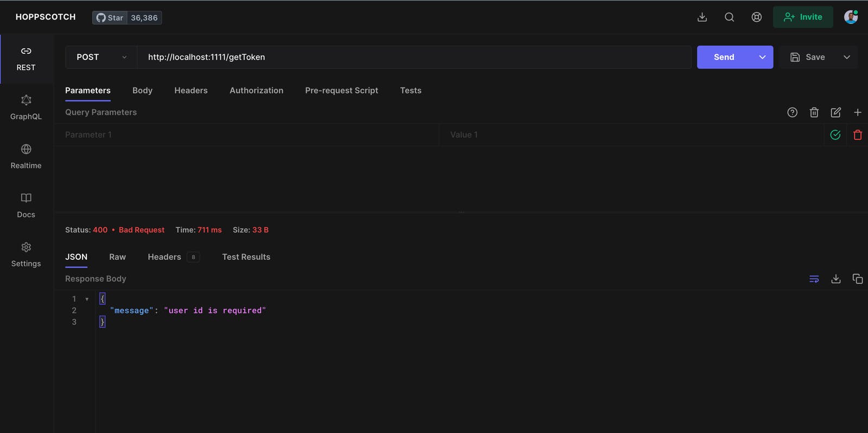Select the JSON response tab
The width and height of the screenshot is (868, 433).
pos(76,257)
